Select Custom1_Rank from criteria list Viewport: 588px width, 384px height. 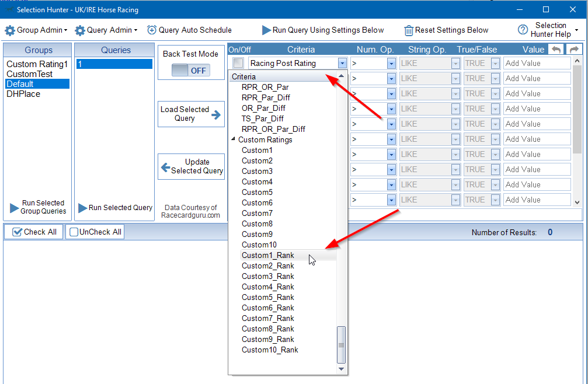[x=268, y=255]
